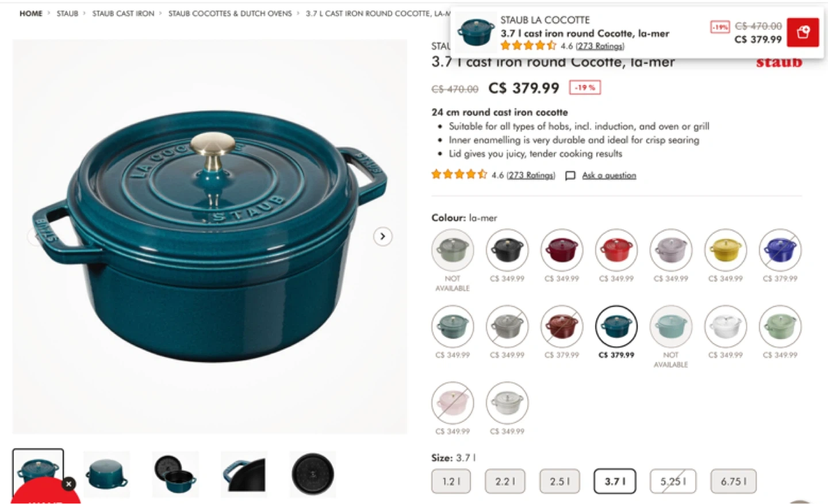Select the 2.5 l size option

click(x=559, y=481)
